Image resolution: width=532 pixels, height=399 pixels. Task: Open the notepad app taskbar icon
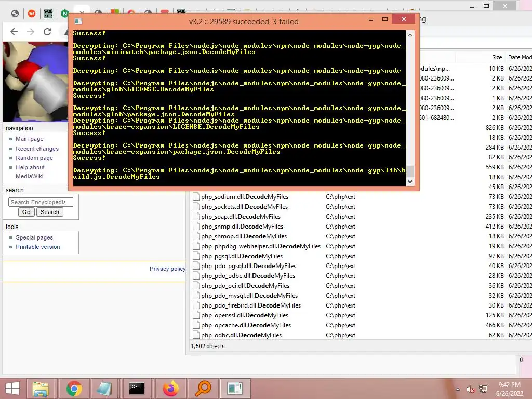pyautogui.click(x=103, y=389)
